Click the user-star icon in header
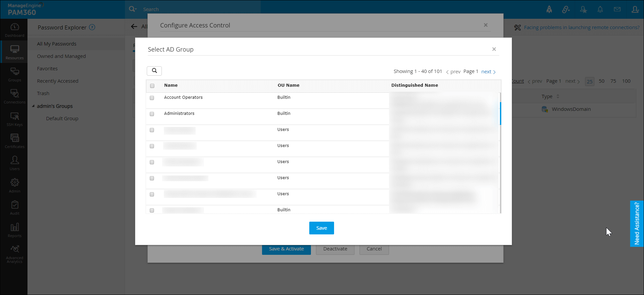644x295 pixels. 583,9
